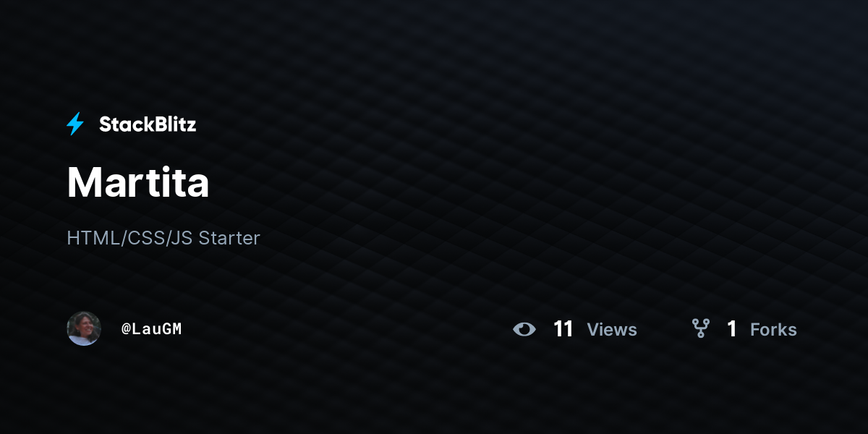This screenshot has height=434, width=868.
Task: Click the word Blitz in the logo text
Action: coord(172,124)
